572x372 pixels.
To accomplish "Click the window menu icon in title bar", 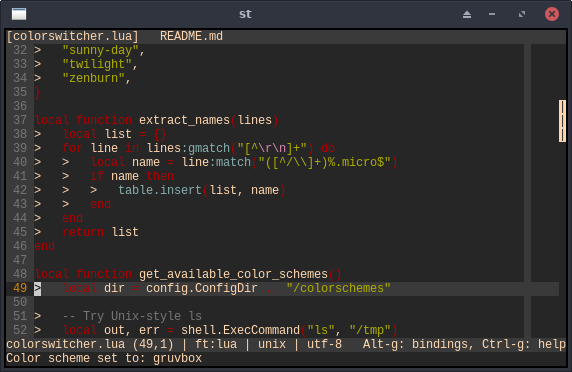I will (x=19, y=14).
